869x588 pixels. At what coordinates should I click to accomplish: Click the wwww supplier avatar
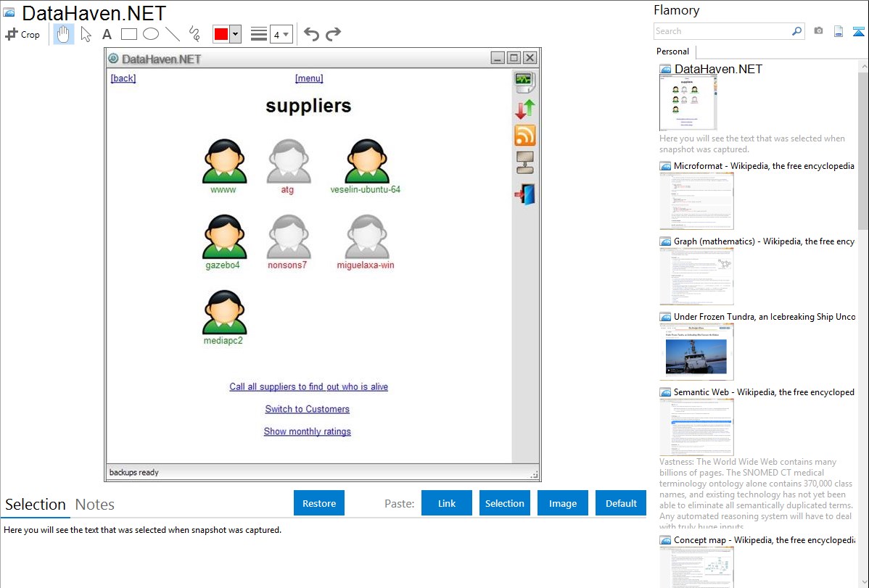pyautogui.click(x=224, y=161)
